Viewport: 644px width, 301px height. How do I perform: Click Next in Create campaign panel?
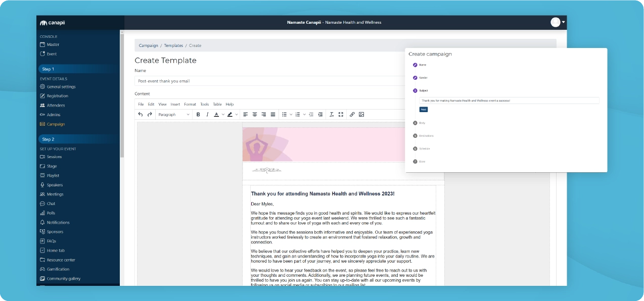(424, 109)
